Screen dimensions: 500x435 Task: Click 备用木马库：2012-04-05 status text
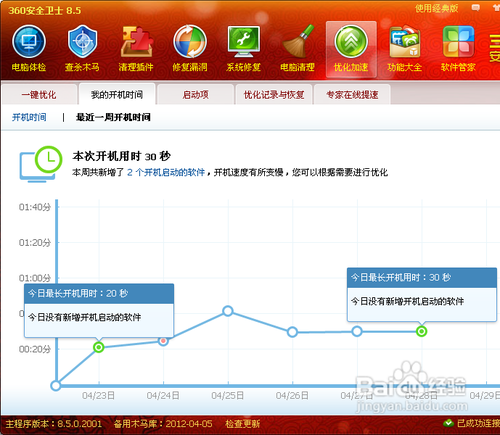[x=163, y=424]
